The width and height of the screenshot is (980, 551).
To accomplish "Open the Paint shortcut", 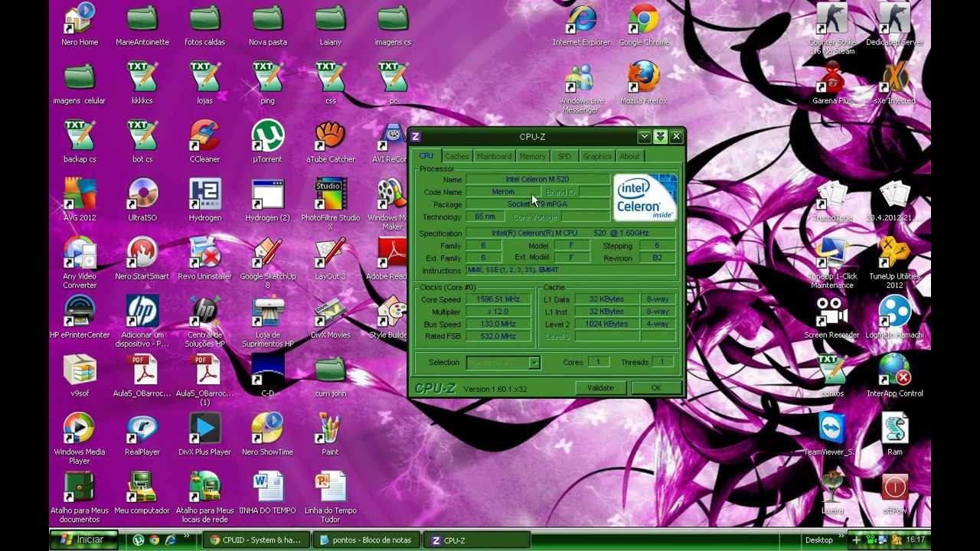I will 331,435.
